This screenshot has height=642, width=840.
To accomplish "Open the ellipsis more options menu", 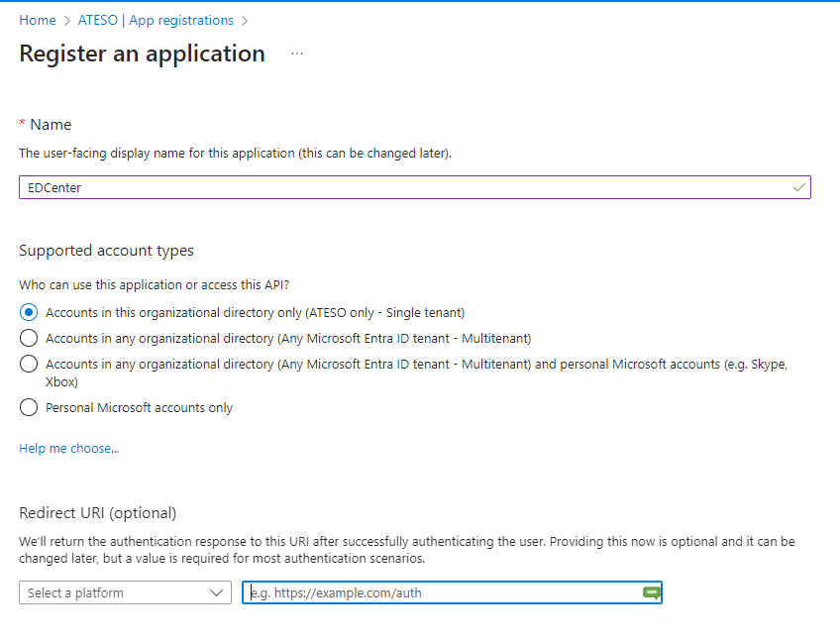I will pyautogui.click(x=297, y=53).
